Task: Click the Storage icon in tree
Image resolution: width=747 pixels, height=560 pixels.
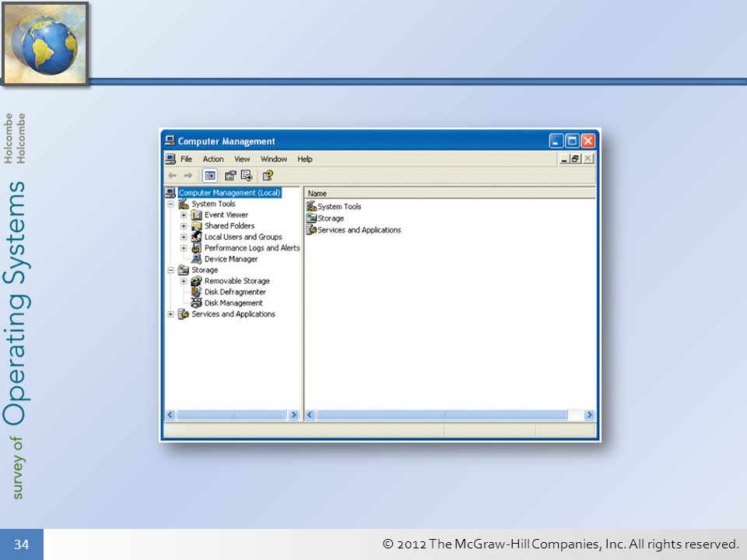Action: click(184, 270)
